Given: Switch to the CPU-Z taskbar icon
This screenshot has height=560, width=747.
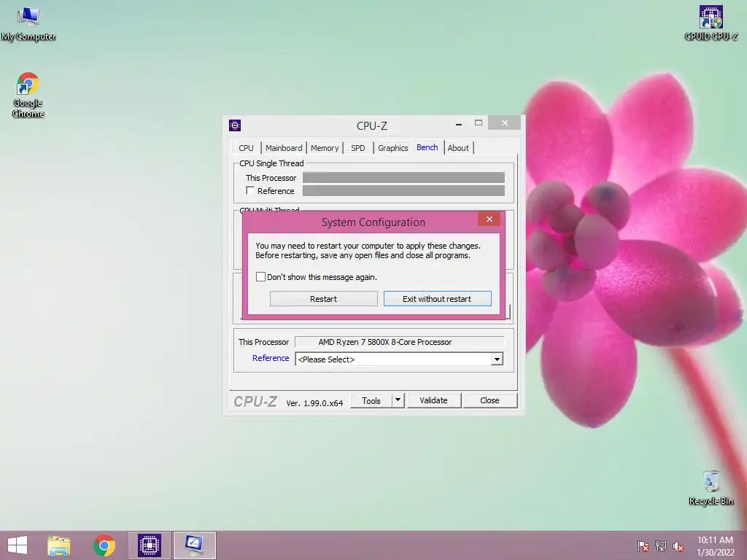Looking at the screenshot, I should pos(149,545).
